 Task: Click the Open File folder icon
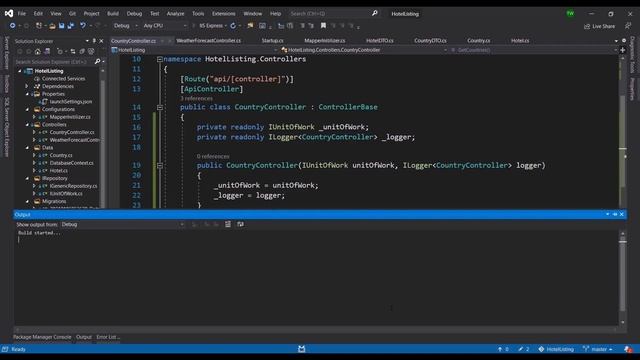(52, 26)
